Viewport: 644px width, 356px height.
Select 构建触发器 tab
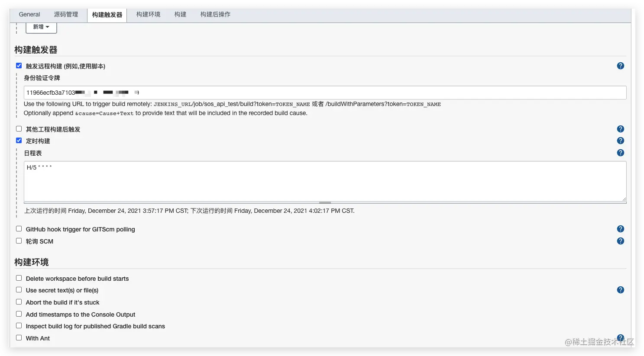pos(107,15)
